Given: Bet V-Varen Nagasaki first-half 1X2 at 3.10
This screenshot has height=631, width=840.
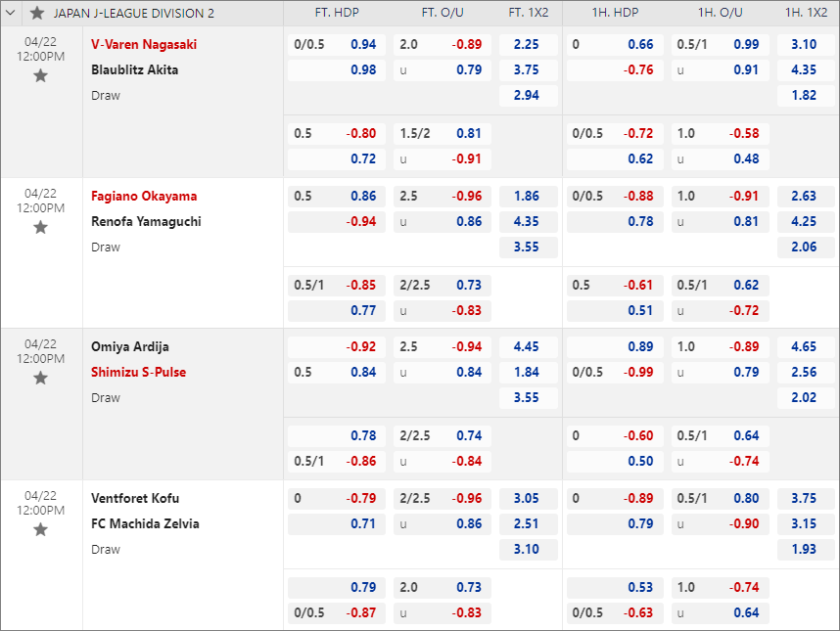Looking at the screenshot, I should (807, 44).
